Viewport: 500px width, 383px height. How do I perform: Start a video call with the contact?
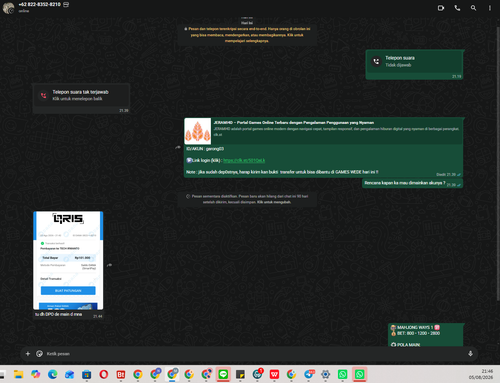click(x=441, y=8)
